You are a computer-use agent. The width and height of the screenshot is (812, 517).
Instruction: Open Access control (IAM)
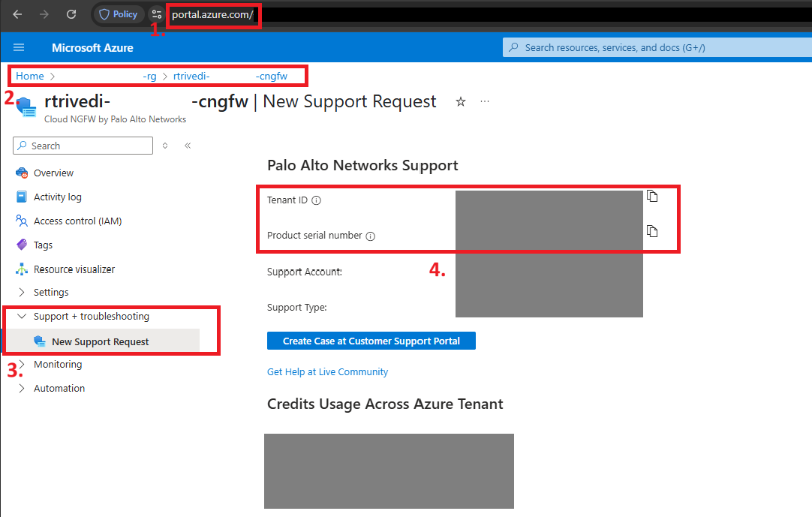78,221
